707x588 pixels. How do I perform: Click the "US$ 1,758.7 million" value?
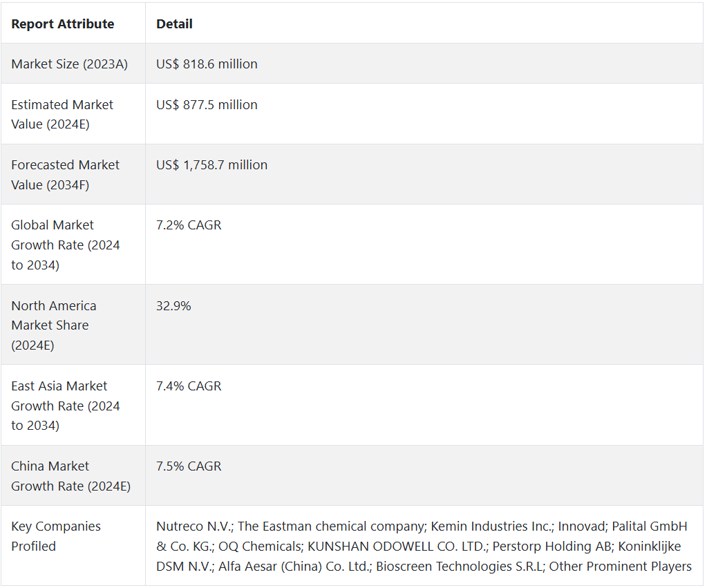(x=211, y=165)
